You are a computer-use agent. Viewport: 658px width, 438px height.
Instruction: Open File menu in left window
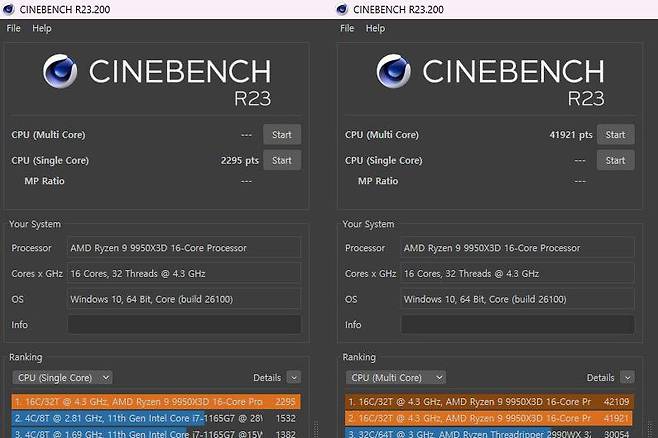[14, 28]
